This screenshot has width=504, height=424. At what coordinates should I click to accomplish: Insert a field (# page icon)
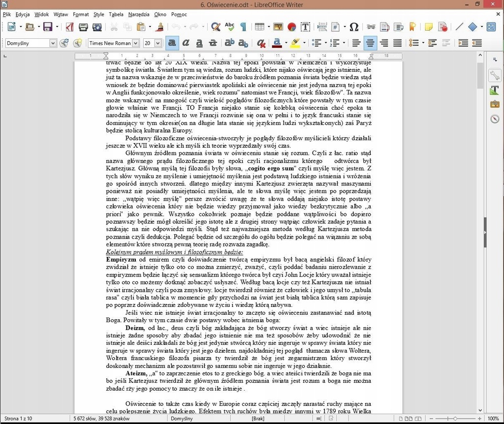[x=336, y=27]
